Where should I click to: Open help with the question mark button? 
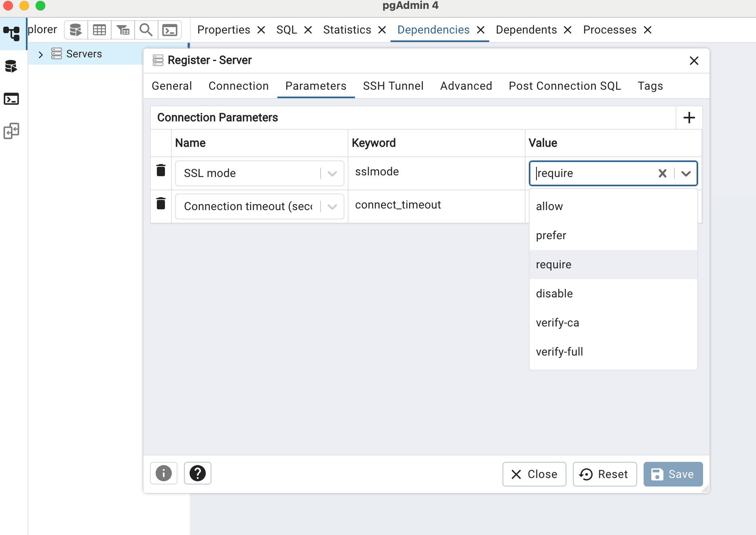[198, 473]
